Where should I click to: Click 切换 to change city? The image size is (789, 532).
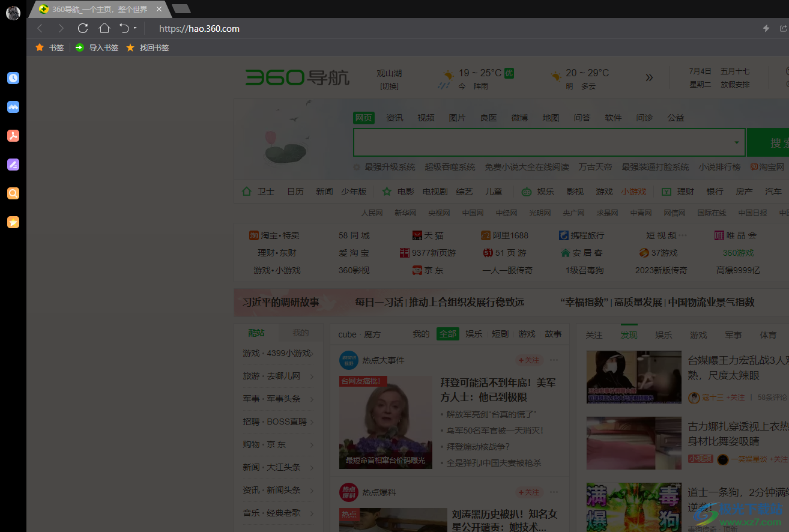389,86
